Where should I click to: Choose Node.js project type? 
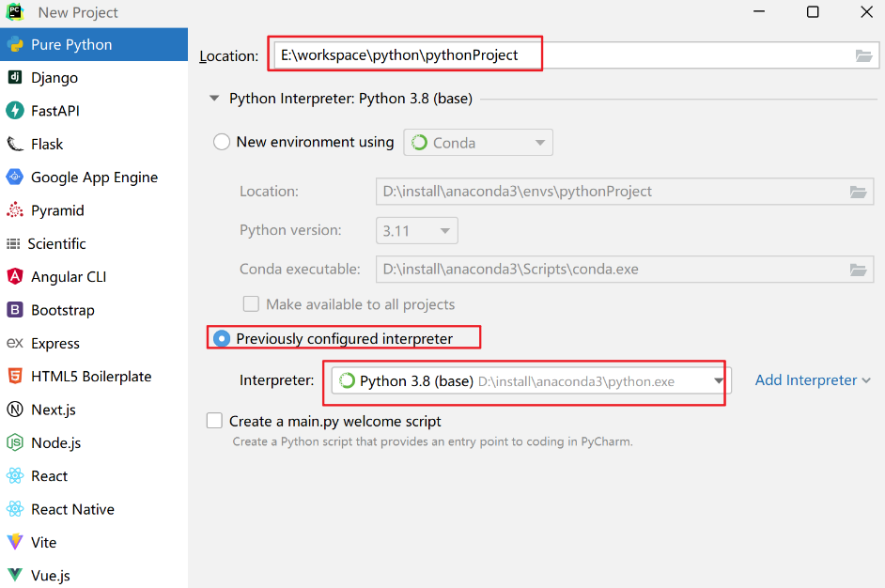[x=94, y=443]
